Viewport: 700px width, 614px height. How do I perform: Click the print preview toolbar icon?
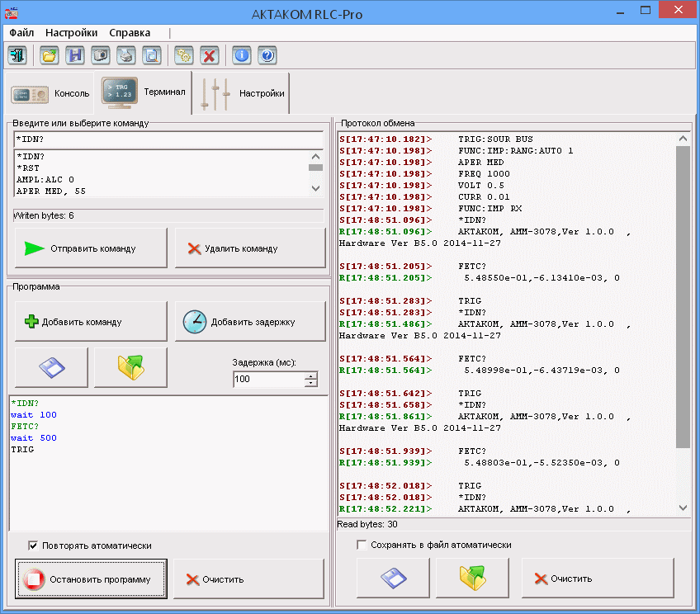(x=152, y=56)
